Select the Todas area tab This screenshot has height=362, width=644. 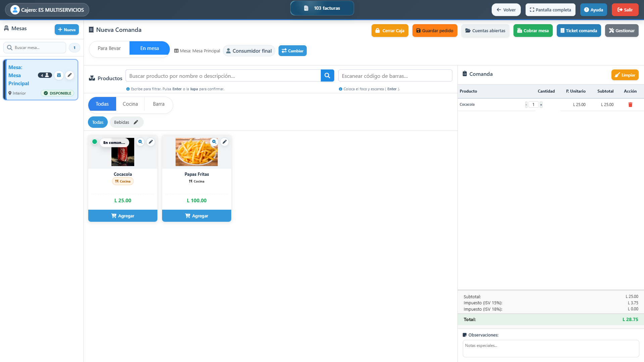(x=102, y=104)
